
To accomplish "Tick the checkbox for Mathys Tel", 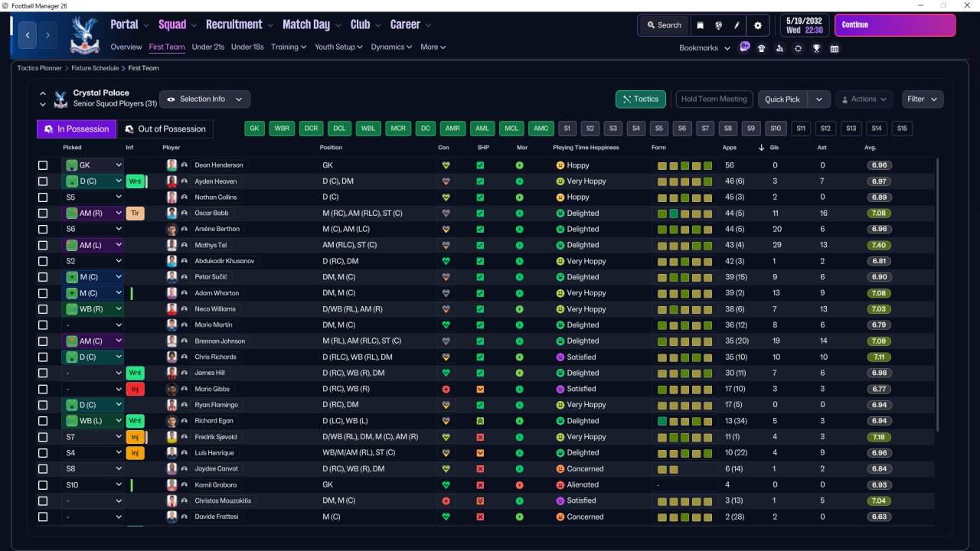I will [x=43, y=245].
